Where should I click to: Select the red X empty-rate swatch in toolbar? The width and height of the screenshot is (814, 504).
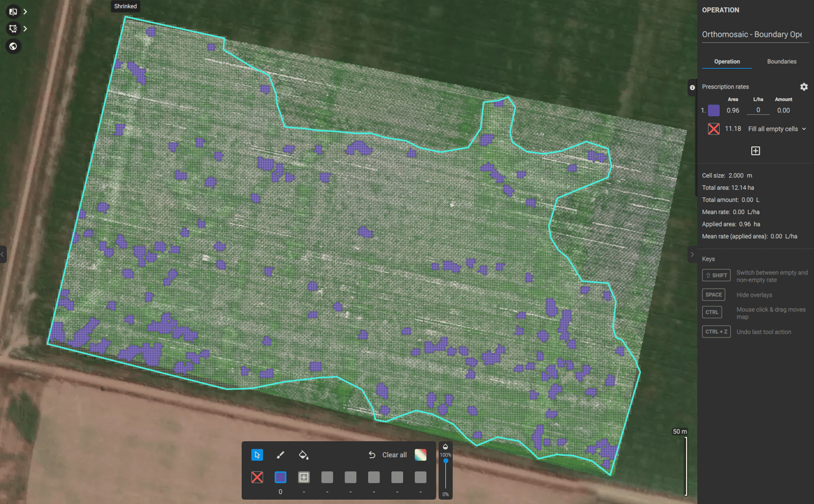[257, 477]
